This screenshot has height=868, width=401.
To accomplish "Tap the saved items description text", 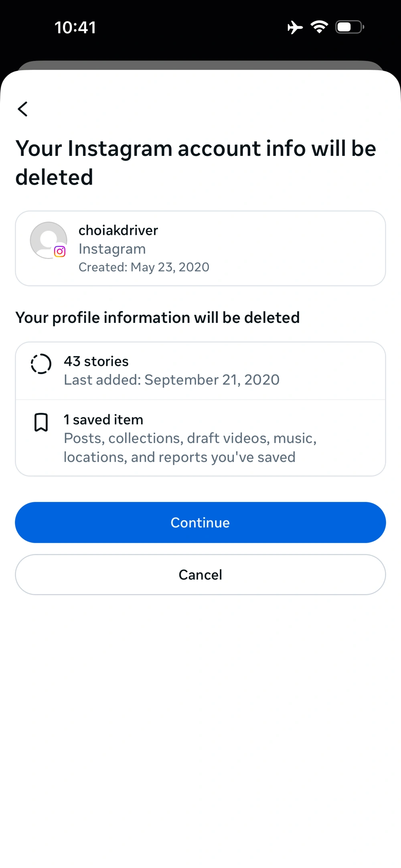I will [190, 448].
